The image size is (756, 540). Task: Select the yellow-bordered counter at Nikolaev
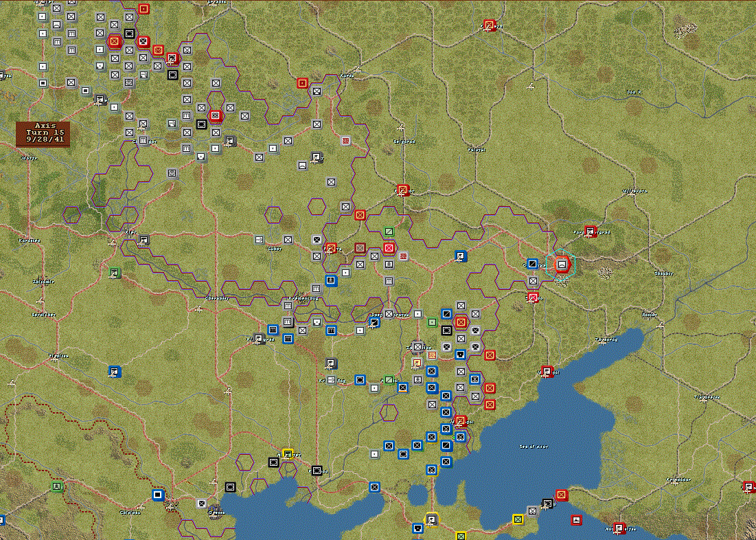[288, 453]
